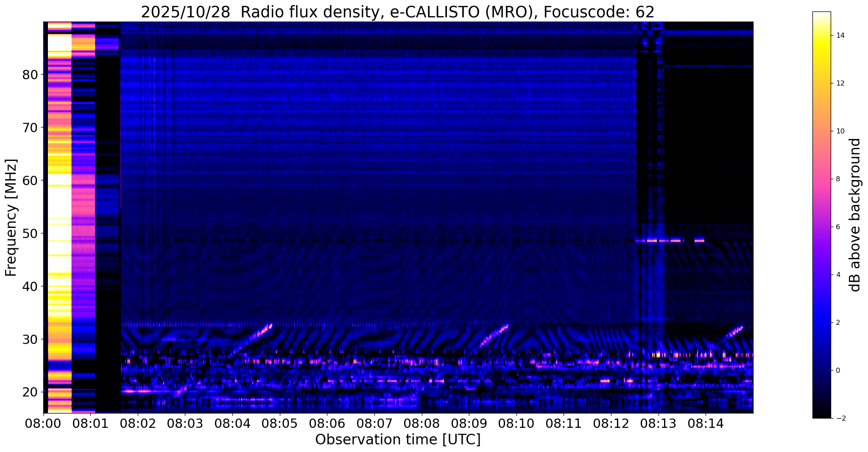Click the 20 MHz frequency tick label
The width and height of the screenshot is (868, 452).
point(30,392)
